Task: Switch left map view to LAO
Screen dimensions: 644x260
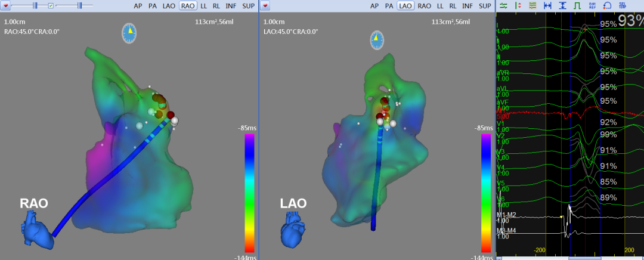Action: [171, 5]
